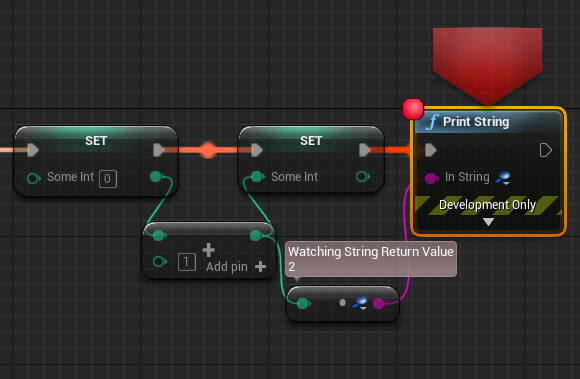Select the first SET node header

(x=96, y=141)
